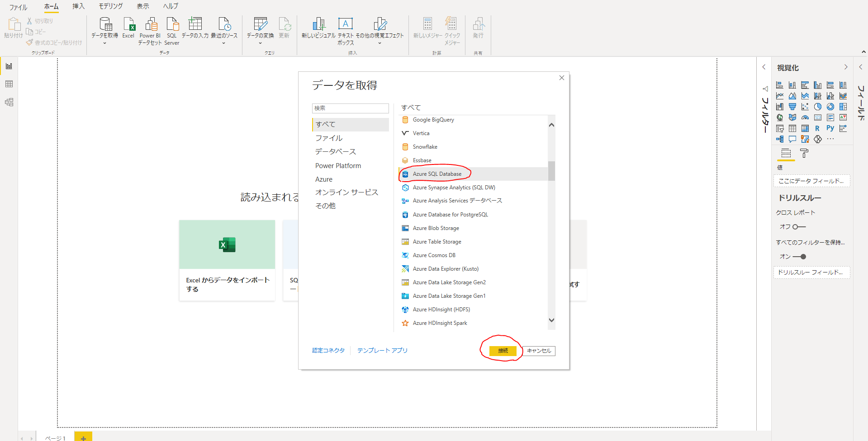
Task: Choose Vertica in the connector list
Action: (x=473, y=133)
